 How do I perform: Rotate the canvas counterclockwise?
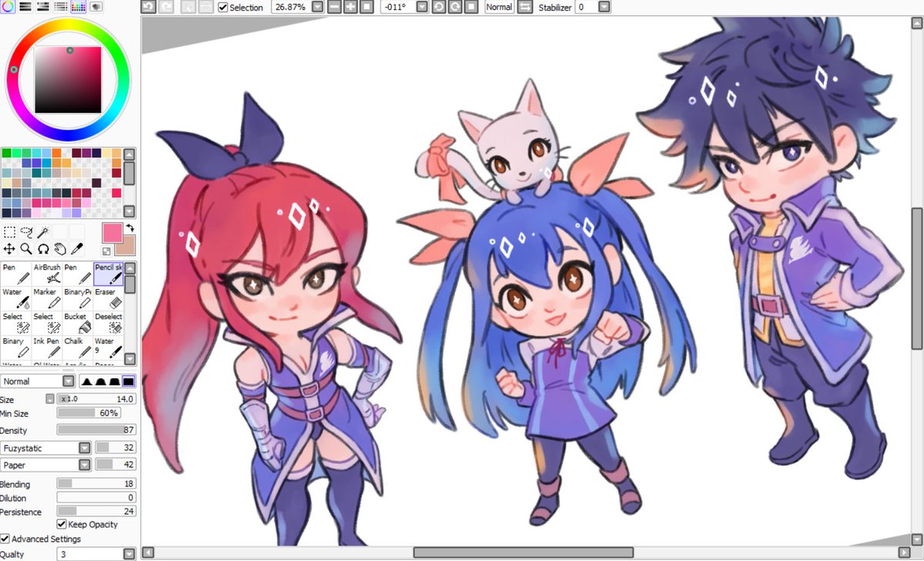(x=438, y=7)
